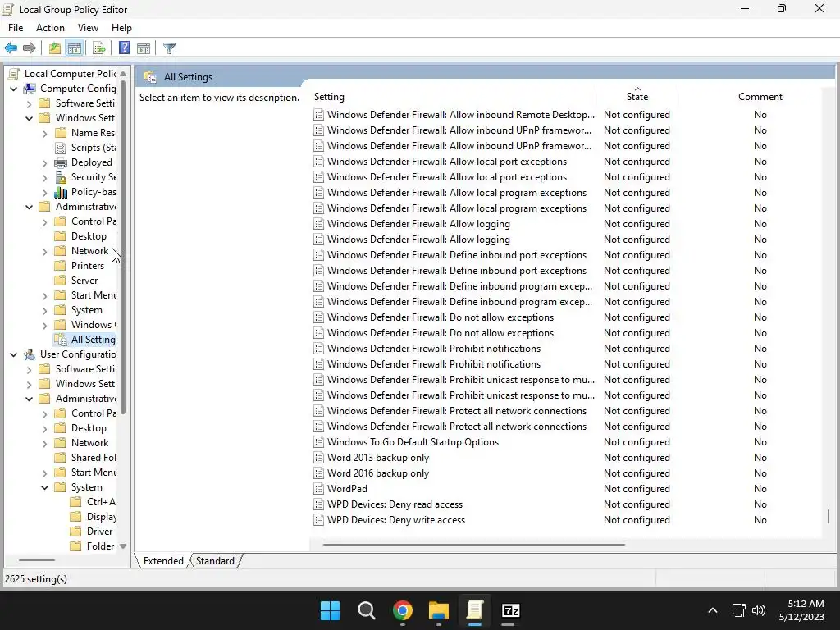Click the tree pane vertical scrollbar

click(123, 246)
